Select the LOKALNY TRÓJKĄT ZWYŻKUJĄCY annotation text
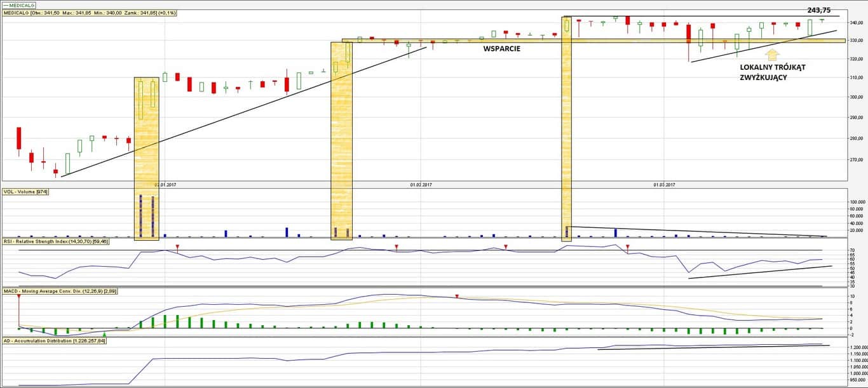 (x=772, y=72)
